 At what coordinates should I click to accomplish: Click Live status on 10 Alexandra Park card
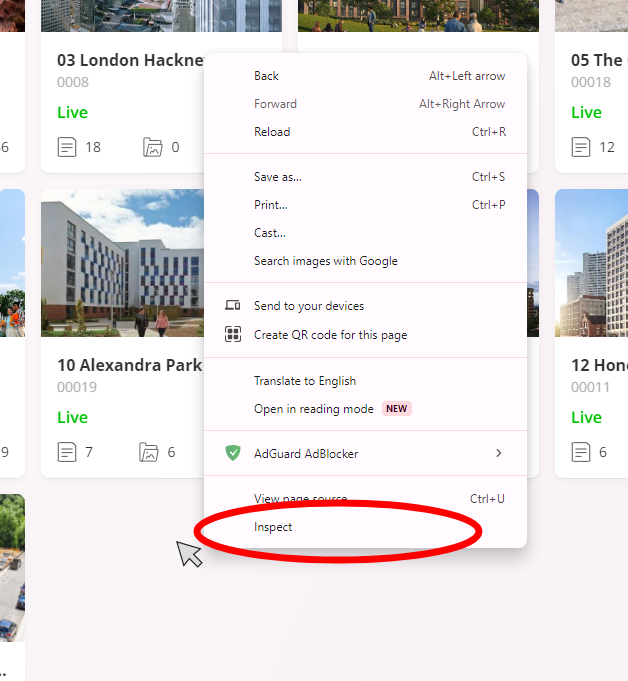73,417
